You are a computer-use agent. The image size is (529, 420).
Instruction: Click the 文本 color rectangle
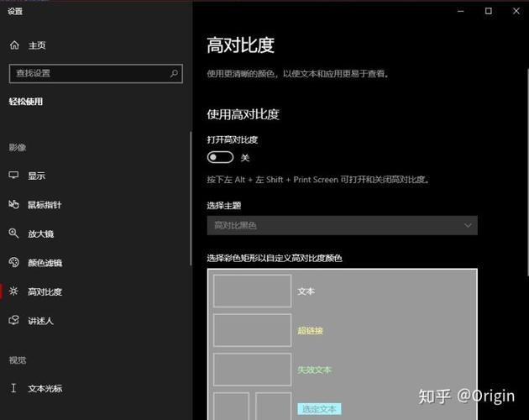(x=253, y=291)
